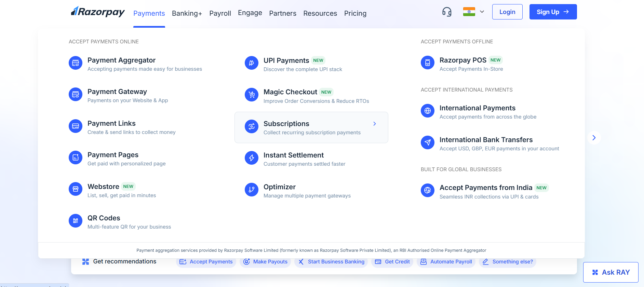The height and width of the screenshot is (287, 644).
Task: Open the International Payments link
Action: point(478,108)
